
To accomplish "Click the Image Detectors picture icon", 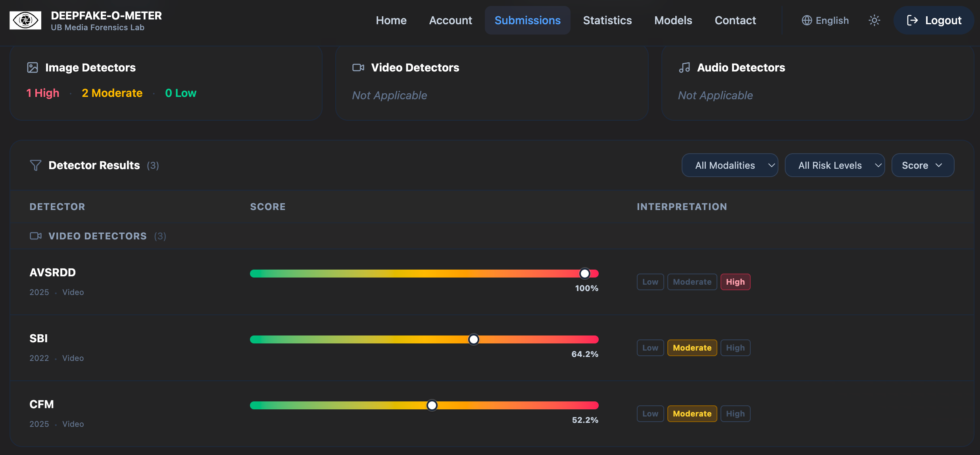I will pos(33,67).
